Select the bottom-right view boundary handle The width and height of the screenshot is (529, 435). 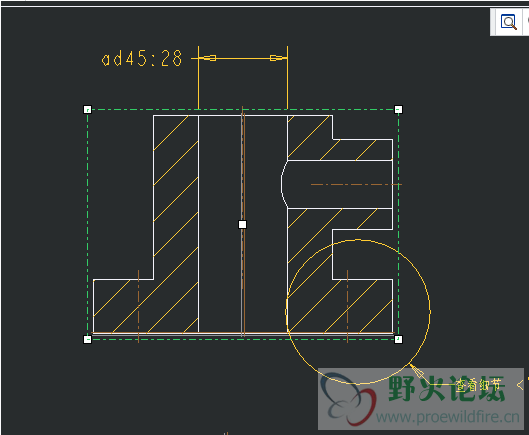(398, 339)
